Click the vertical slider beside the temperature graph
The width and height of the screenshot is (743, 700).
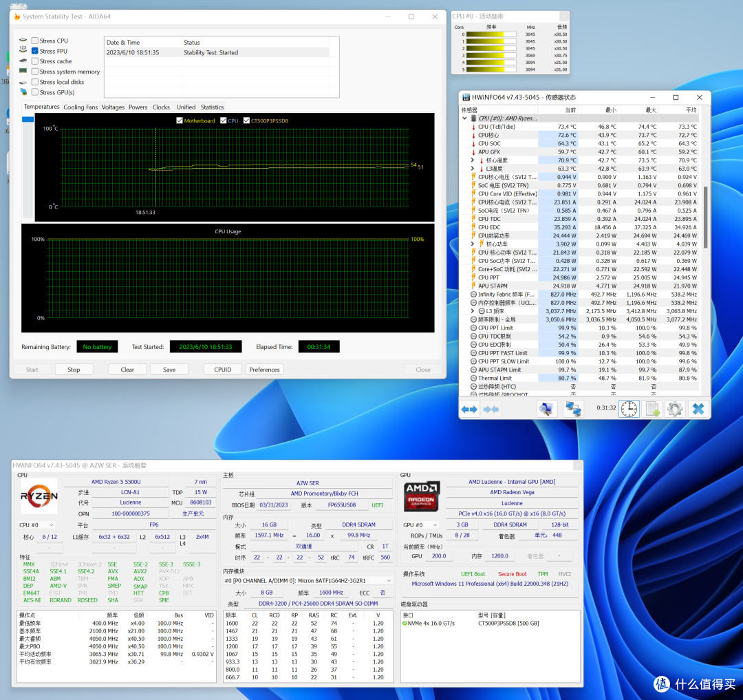click(28, 167)
